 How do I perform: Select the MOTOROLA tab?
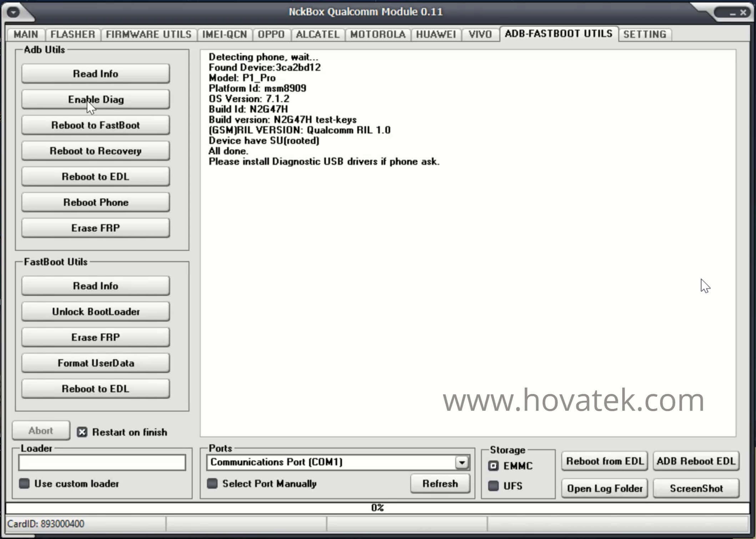pos(378,34)
